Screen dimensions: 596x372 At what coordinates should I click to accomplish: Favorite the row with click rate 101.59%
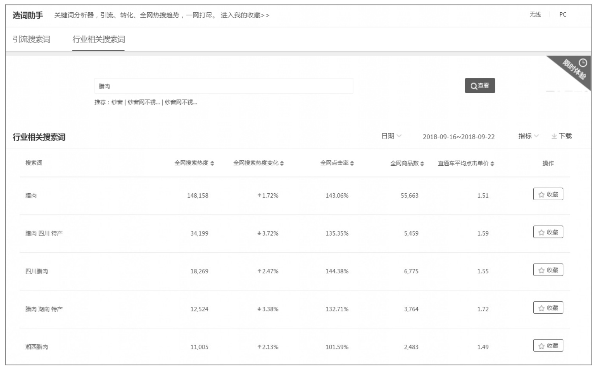coord(548,345)
